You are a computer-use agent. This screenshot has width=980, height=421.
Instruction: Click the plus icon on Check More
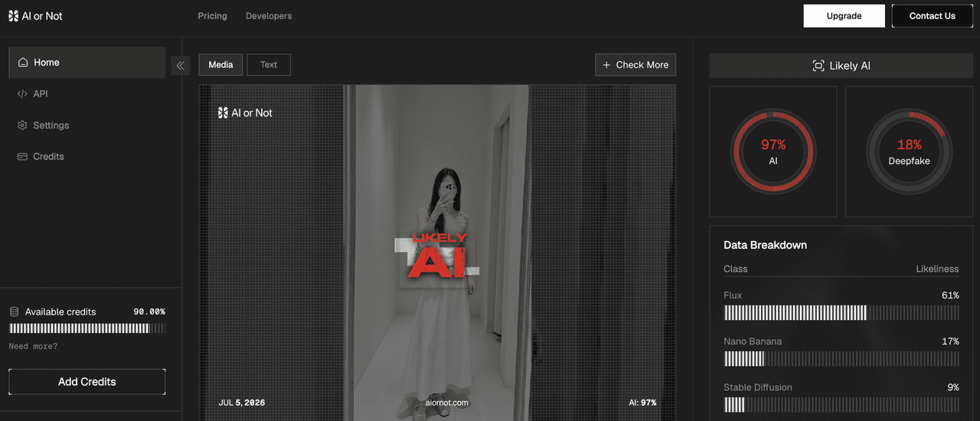(x=606, y=65)
